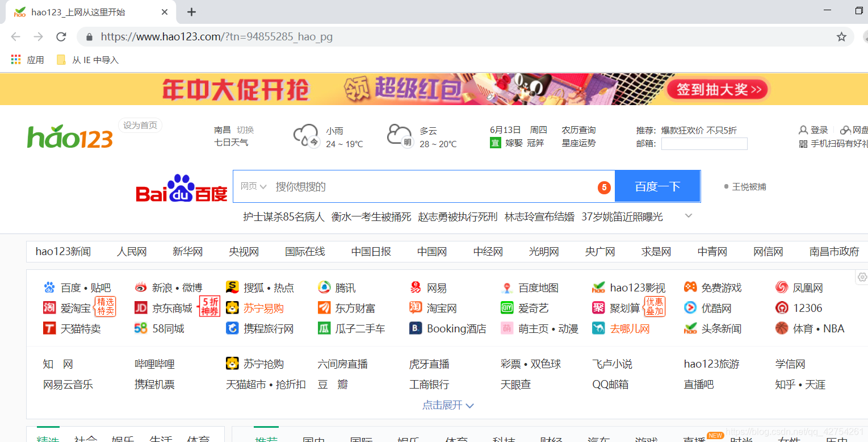Open 百度 • 贴吧 paw icon

pos(49,287)
